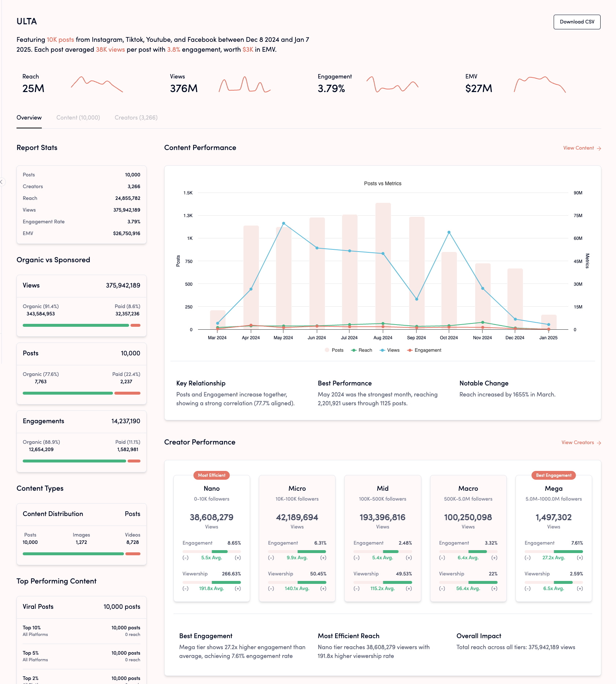This screenshot has height=684, width=616.
Task: Toggle the Reach series in chart legend
Action: [x=362, y=350]
